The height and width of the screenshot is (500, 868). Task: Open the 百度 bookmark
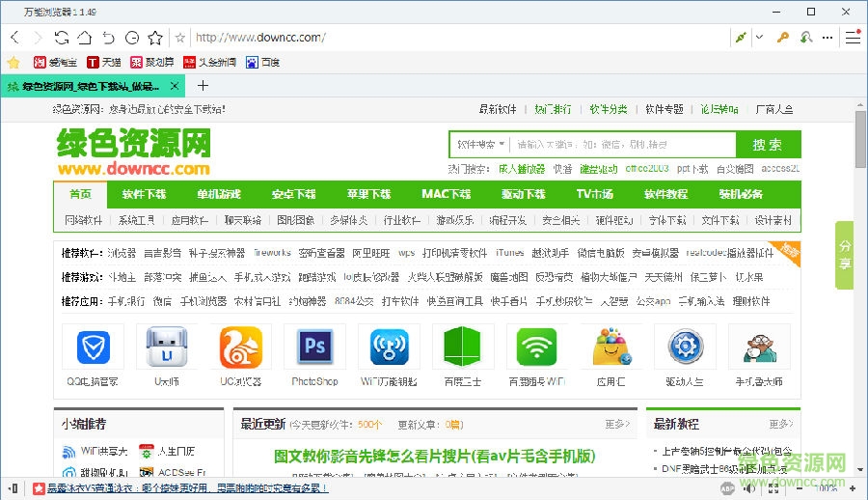(x=263, y=62)
